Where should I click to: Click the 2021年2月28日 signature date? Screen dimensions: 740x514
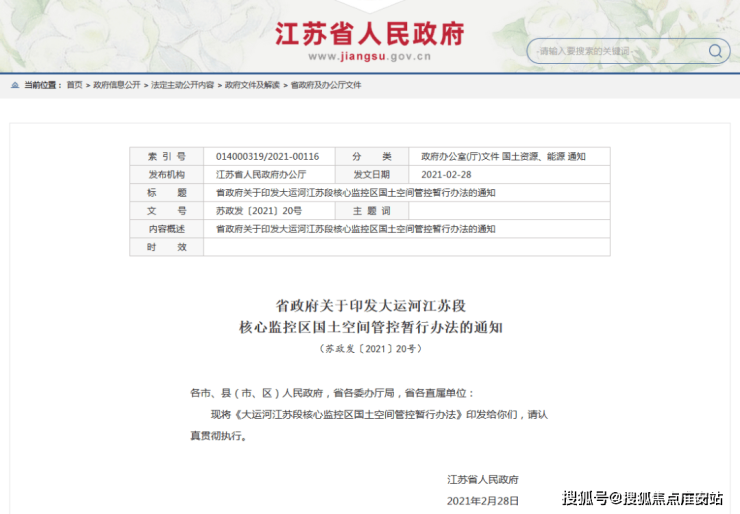point(482,501)
